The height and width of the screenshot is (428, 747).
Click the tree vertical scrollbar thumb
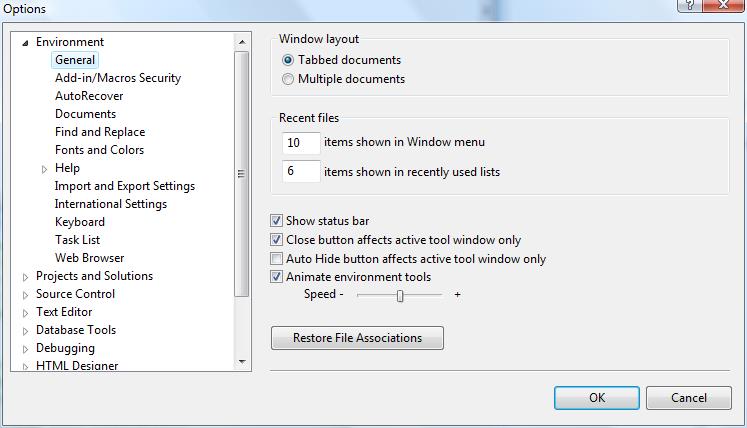tap(242, 173)
